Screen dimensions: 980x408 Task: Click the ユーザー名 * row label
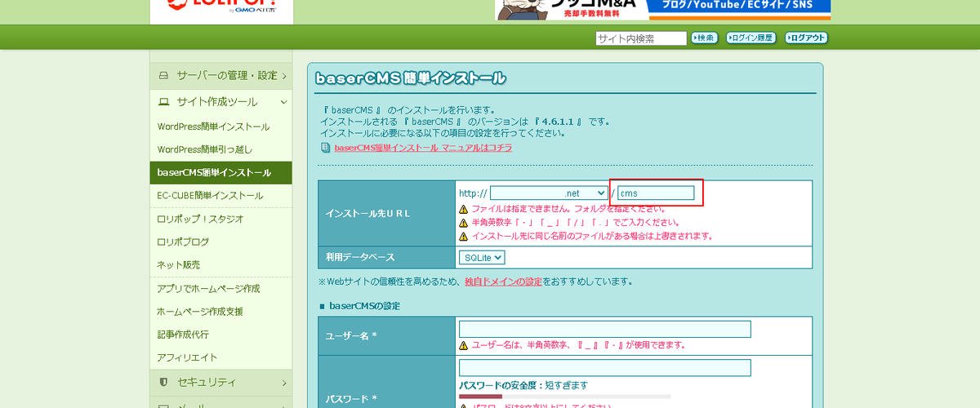click(351, 335)
